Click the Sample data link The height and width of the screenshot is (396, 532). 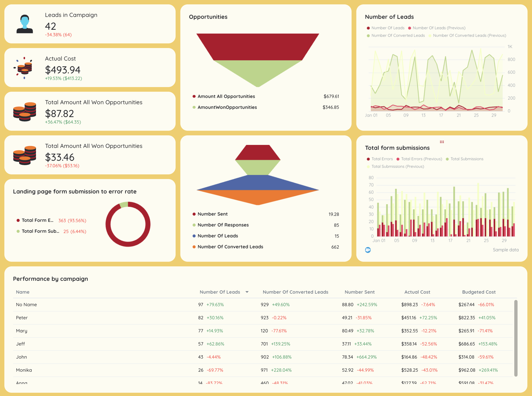pos(506,250)
